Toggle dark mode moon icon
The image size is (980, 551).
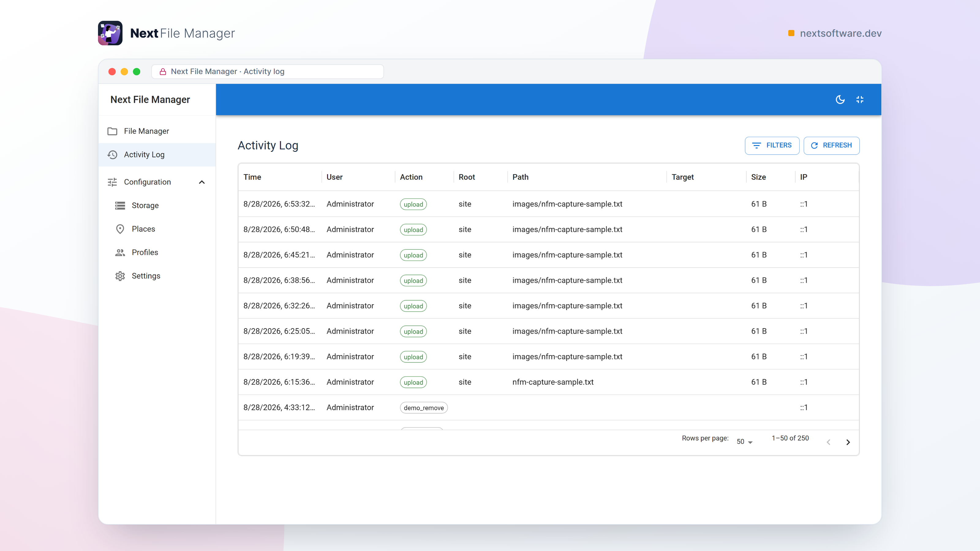[x=840, y=99]
